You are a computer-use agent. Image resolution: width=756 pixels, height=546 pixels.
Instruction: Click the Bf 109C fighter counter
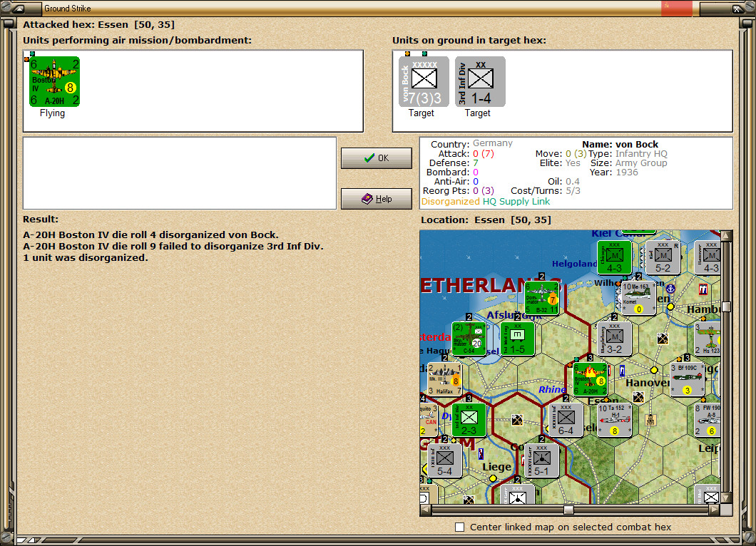688,379
